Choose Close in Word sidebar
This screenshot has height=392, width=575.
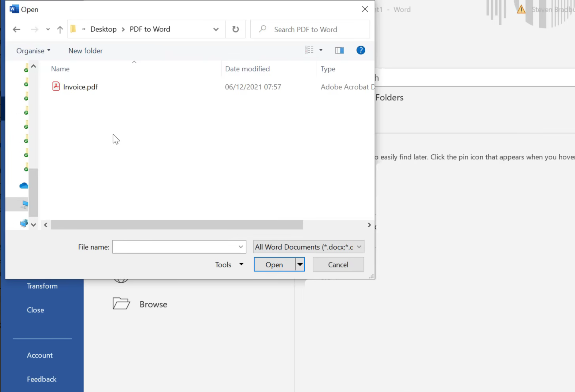[35, 310]
